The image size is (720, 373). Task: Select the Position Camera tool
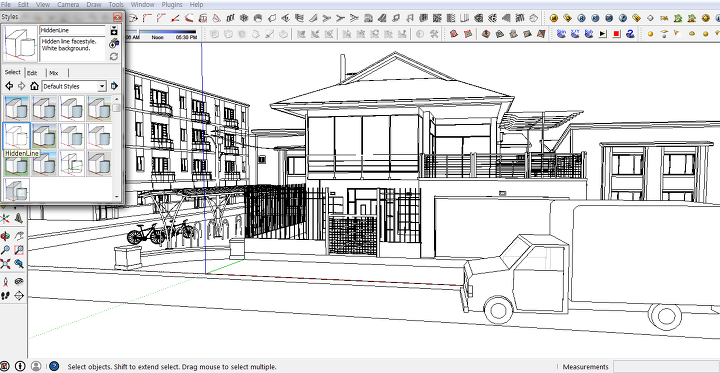pos(5,282)
